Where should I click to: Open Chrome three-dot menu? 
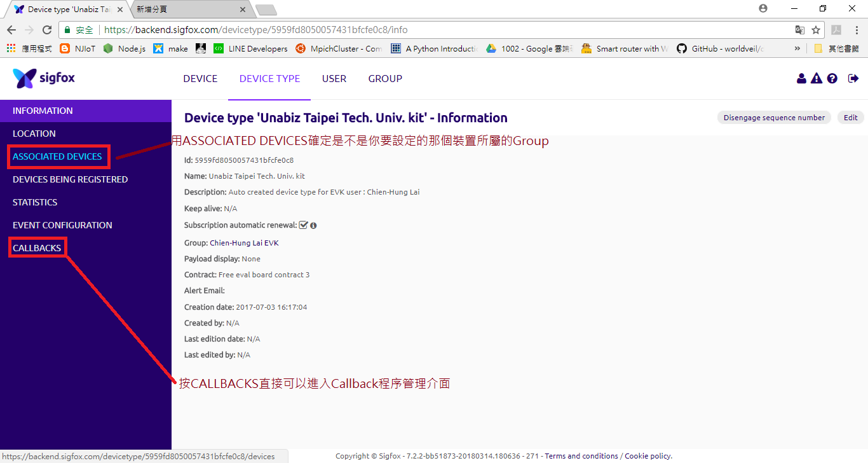tap(855, 30)
